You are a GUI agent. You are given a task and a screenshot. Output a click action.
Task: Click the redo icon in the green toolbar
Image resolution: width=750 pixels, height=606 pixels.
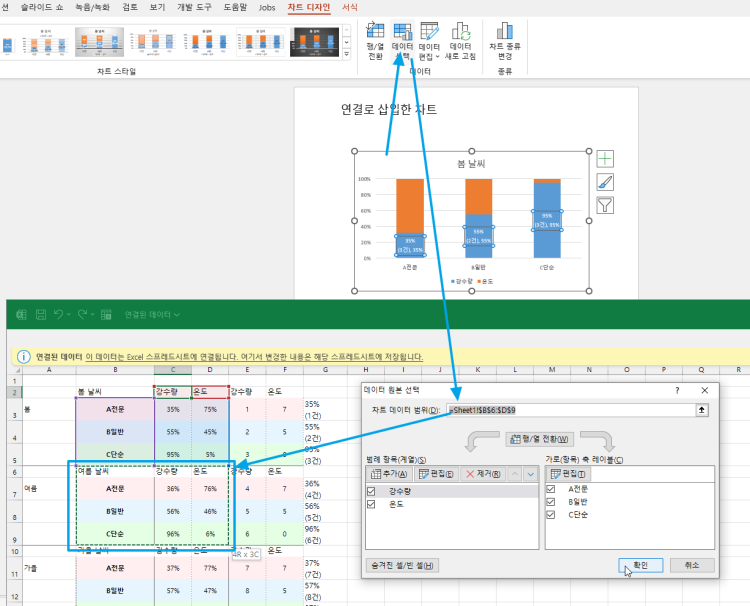point(82,314)
